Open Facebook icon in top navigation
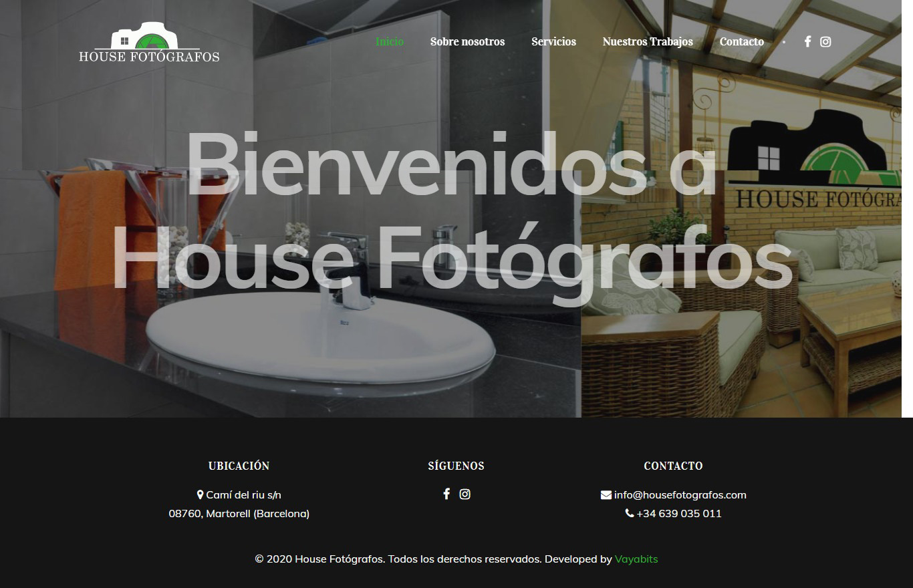 click(x=807, y=41)
